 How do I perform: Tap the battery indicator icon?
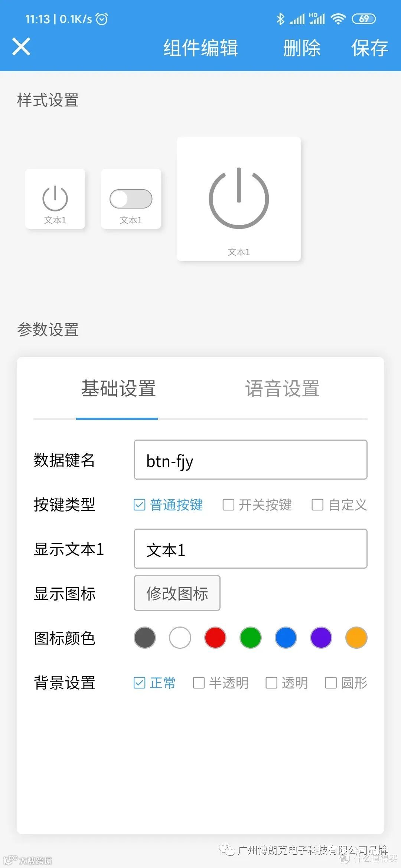click(364, 19)
